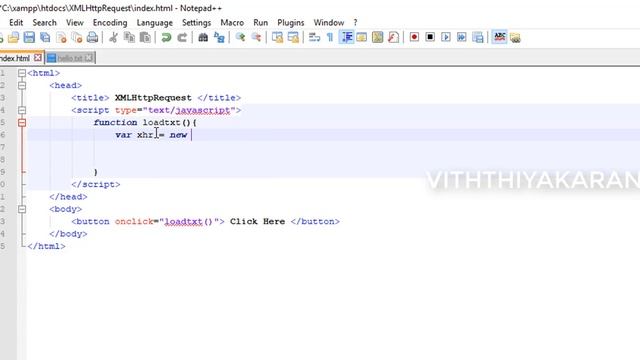640x360 pixels.
Task: Switch to the index.html tab
Action: [16, 58]
